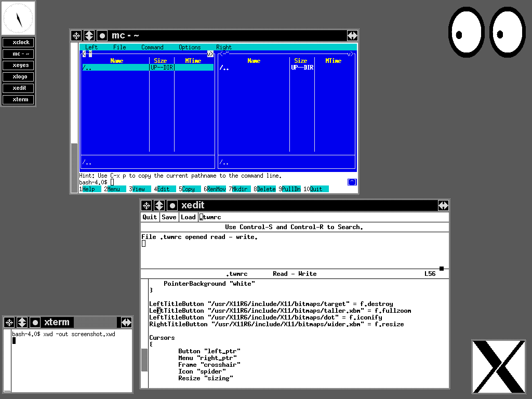Click the X logo window
The image size is (532, 399).
click(x=498, y=366)
